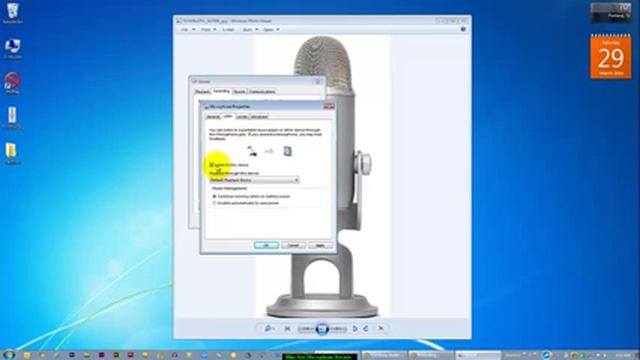The height and width of the screenshot is (360, 640).
Task: Check the 'Listen to this device' checkbox
Action: click(x=212, y=165)
